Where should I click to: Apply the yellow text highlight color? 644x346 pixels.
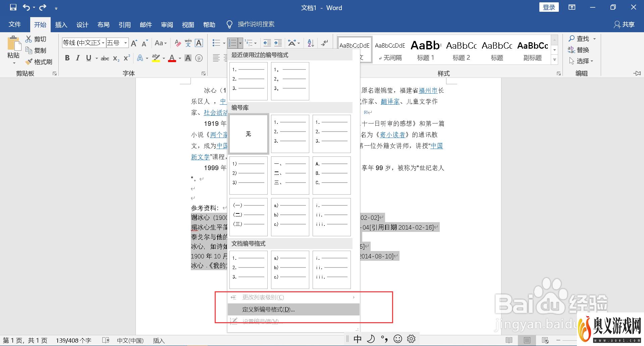tap(156, 58)
